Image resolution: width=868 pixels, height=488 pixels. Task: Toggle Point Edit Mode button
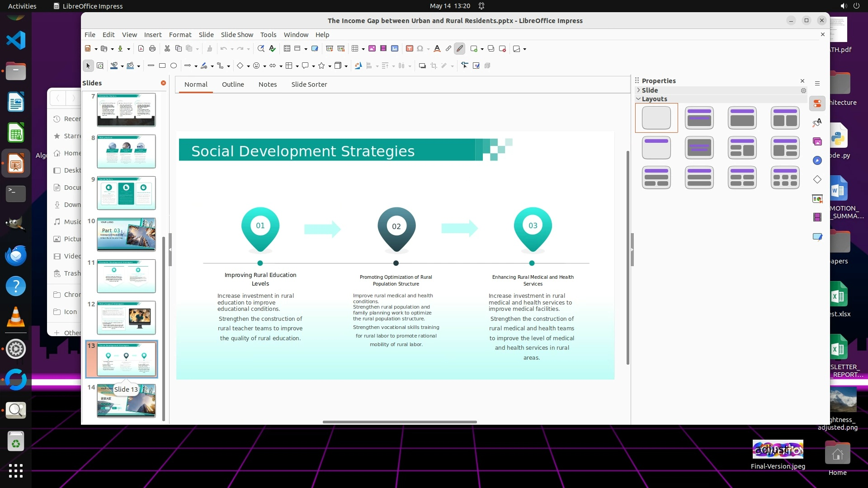pos(465,66)
